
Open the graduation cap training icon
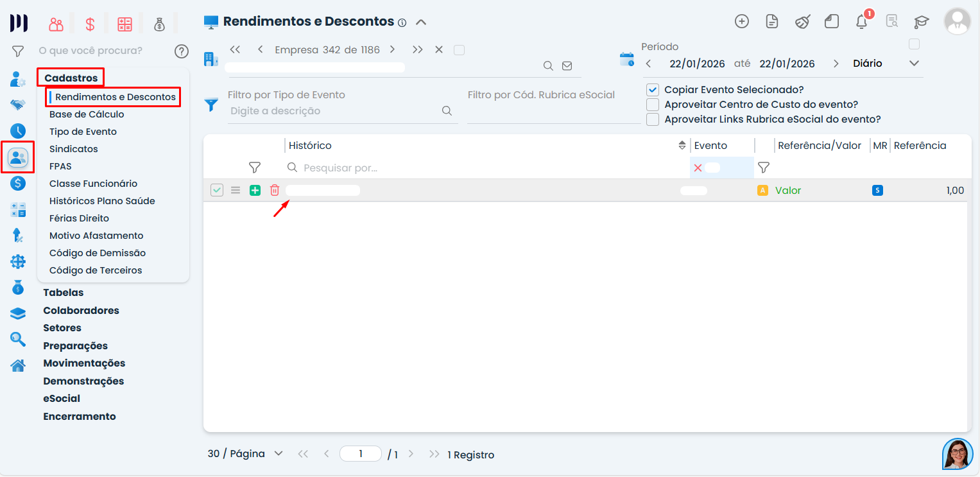[x=922, y=22]
